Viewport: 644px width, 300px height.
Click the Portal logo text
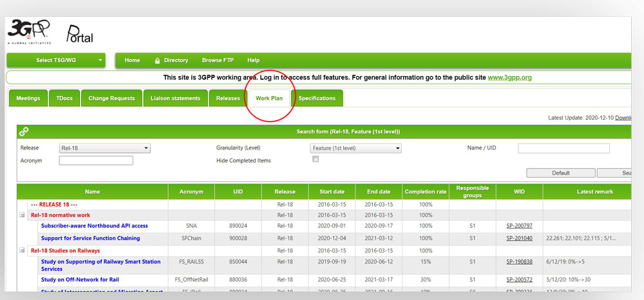[x=80, y=35]
